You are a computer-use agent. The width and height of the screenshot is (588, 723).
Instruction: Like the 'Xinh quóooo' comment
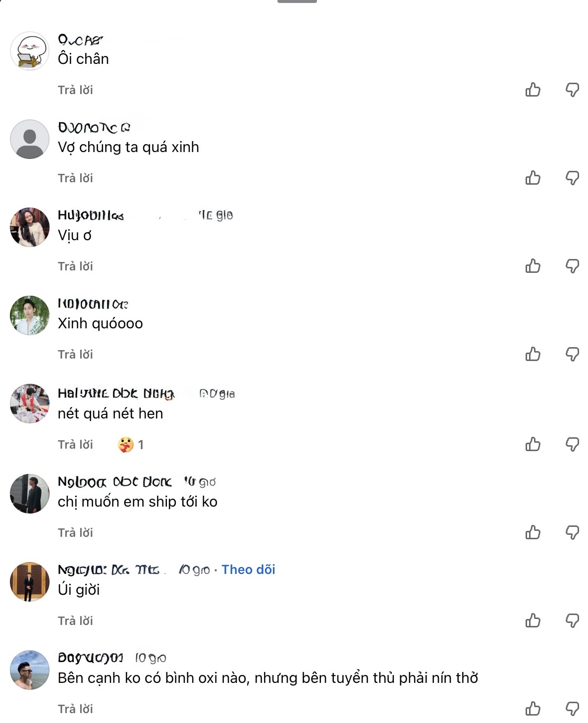(x=533, y=354)
